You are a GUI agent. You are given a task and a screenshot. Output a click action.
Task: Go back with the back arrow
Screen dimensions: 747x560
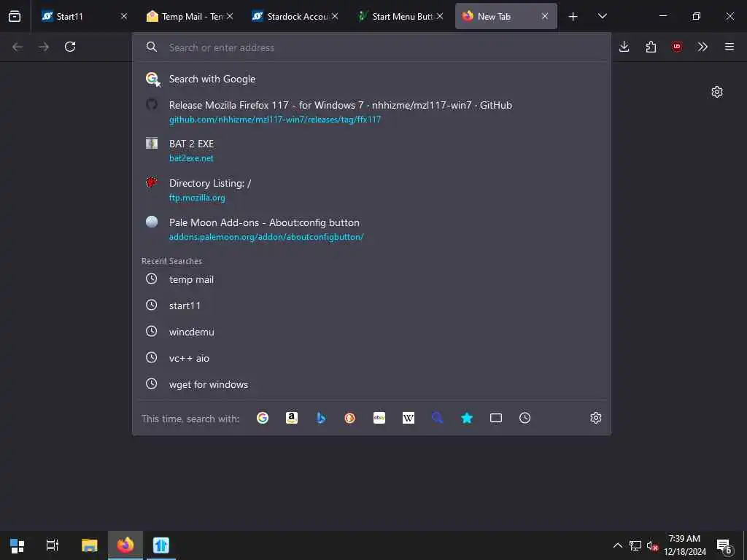click(x=18, y=47)
